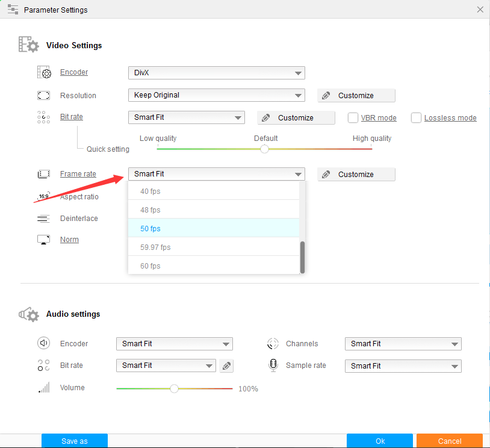Enable the Lossless mode checkbox
The width and height of the screenshot is (490, 448).
416,118
